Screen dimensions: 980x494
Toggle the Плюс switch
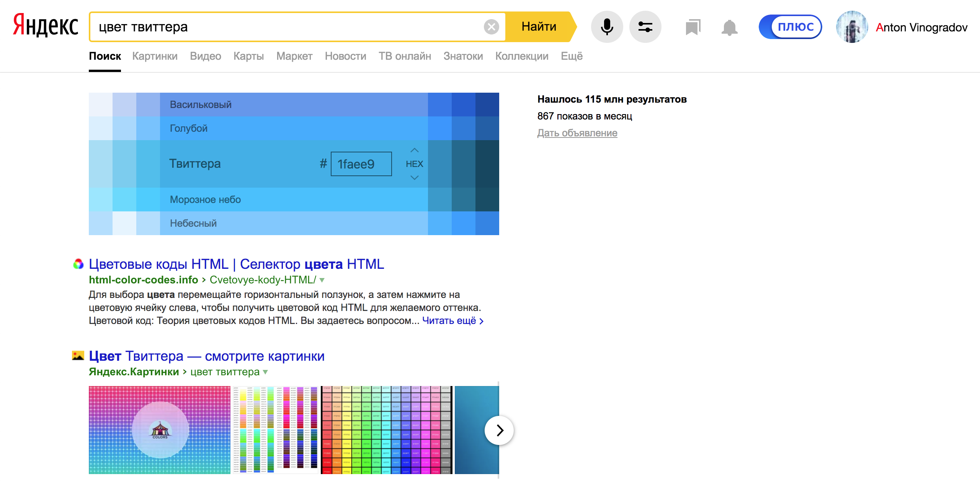pos(790,27)
